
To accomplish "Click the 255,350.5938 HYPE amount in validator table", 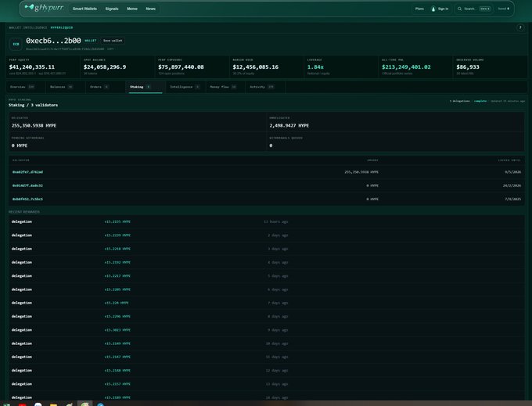I will click(361, 172).
